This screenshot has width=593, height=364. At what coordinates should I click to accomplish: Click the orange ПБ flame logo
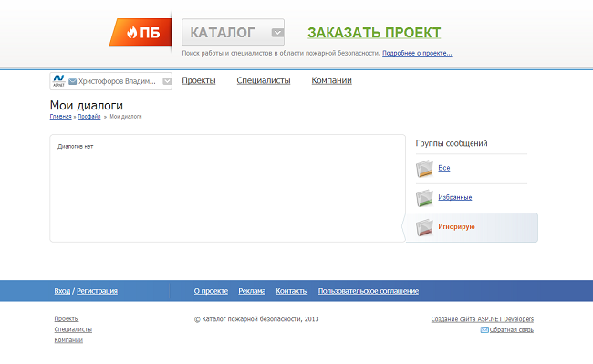pos(140,32)
